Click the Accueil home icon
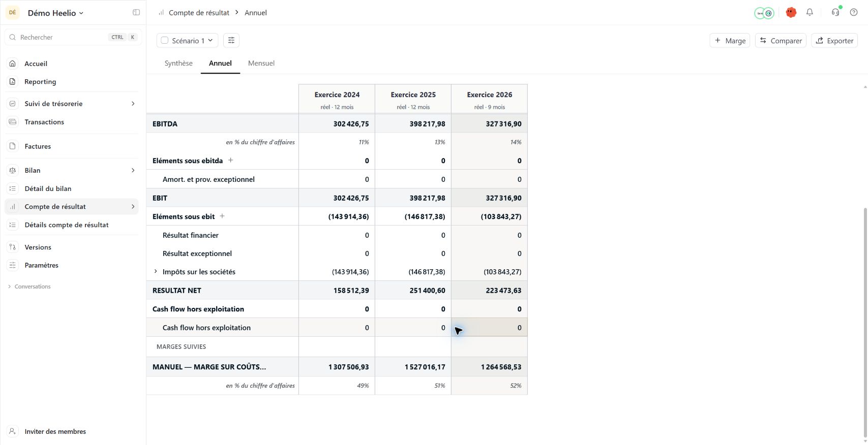The image size is (868, 445). pos(13,63)
